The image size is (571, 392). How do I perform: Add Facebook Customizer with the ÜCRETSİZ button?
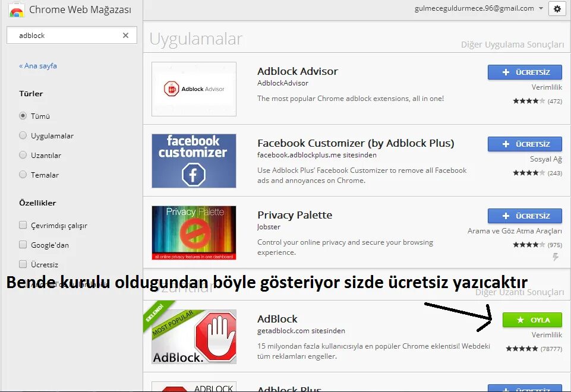click(525, 144)
